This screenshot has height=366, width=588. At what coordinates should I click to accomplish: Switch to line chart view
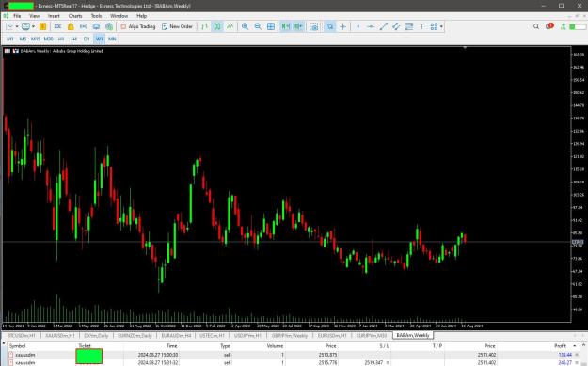(x=230, y=26)
